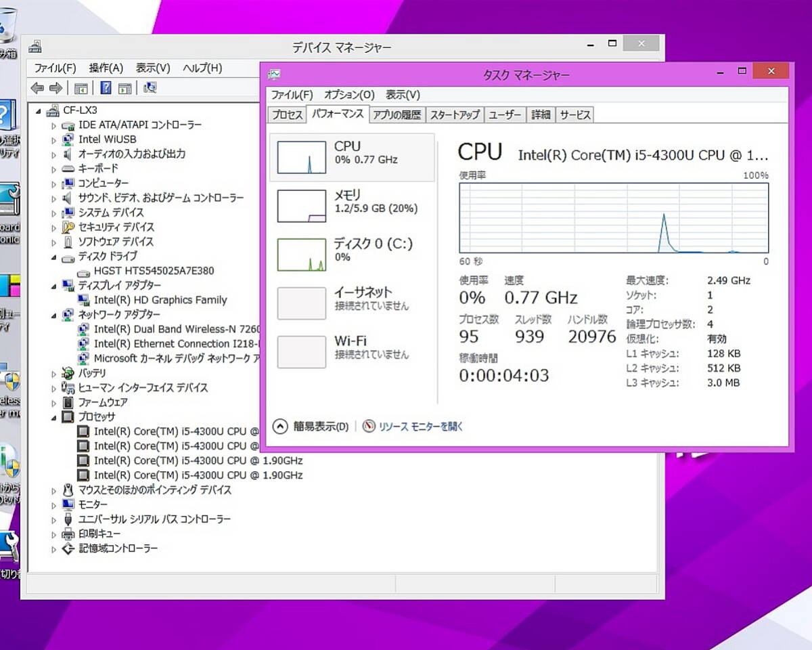Open Device Manager ファイル(F) menu

pos(55,68)
